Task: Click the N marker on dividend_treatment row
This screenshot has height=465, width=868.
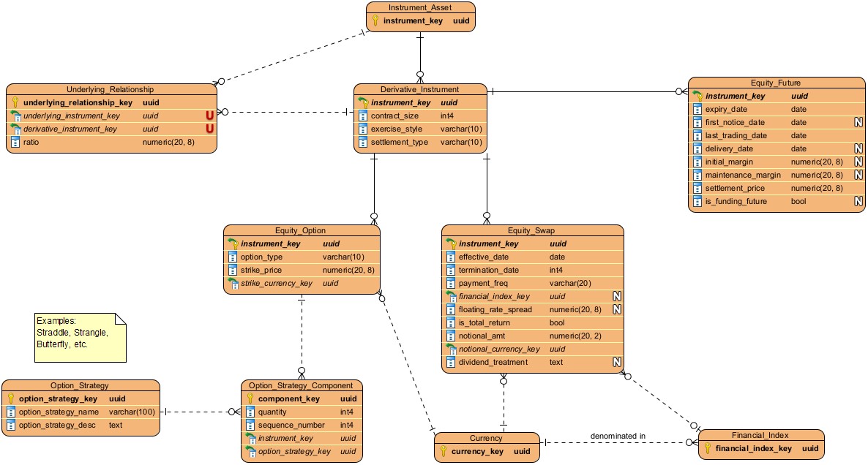Action: (617, 363)
